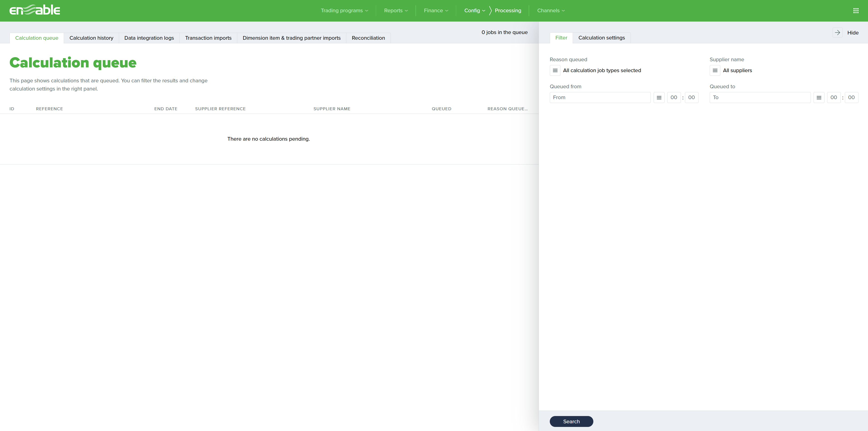Open Queued to date picker icon
Screen dimensions: 868x431
pos(819,98)
